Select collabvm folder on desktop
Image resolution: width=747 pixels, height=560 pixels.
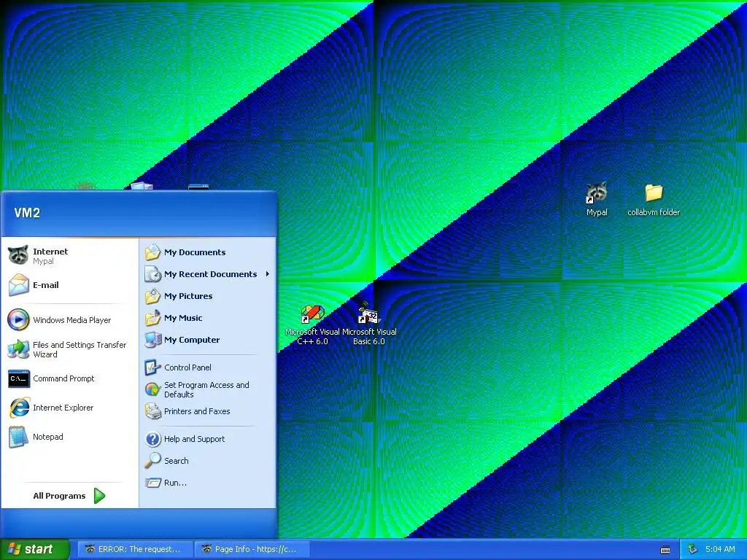click(654, 201)
